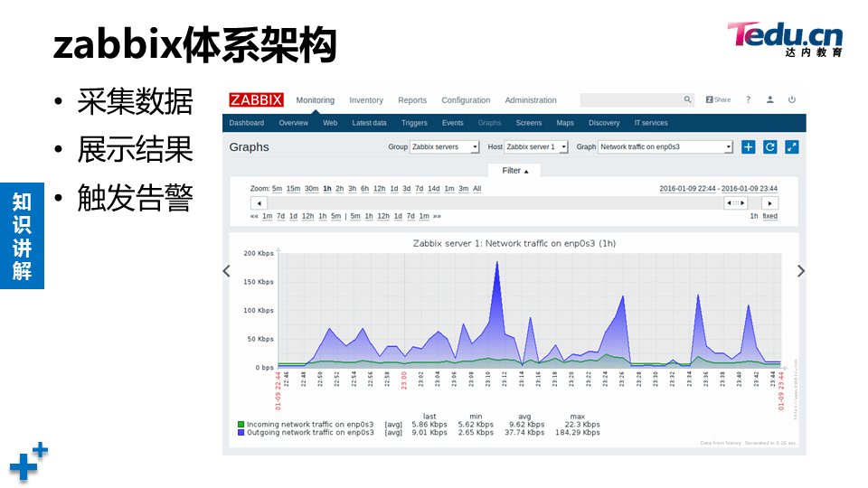Viewport: 868px width, 488px height.
Task: Open the Monitoring menu
Action: pyautogui.click(x=315, y=100)
